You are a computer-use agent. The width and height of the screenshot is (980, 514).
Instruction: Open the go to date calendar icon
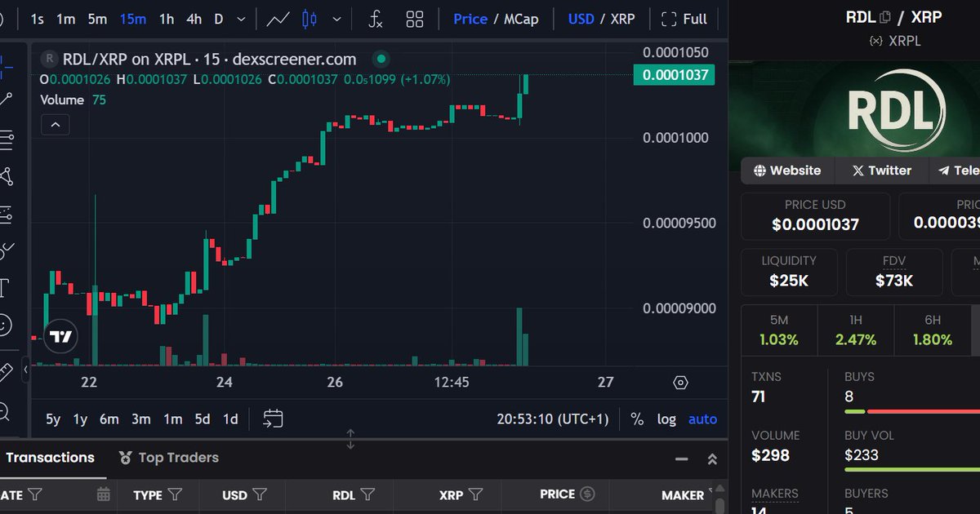[x=273, y=419]
